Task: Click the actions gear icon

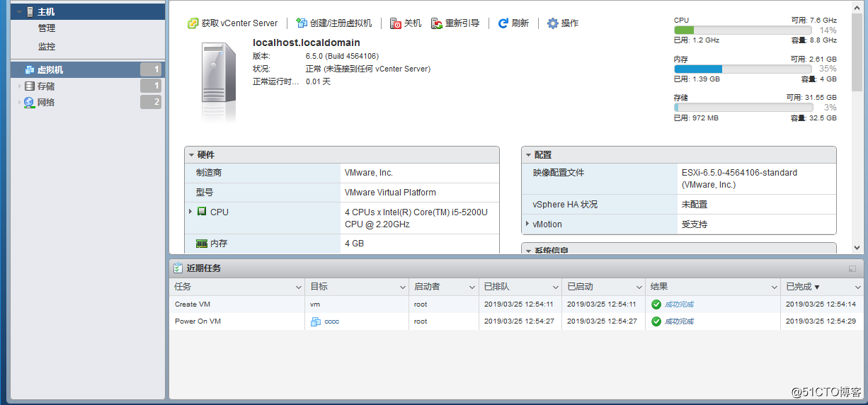Action: [x=553, y=23]
